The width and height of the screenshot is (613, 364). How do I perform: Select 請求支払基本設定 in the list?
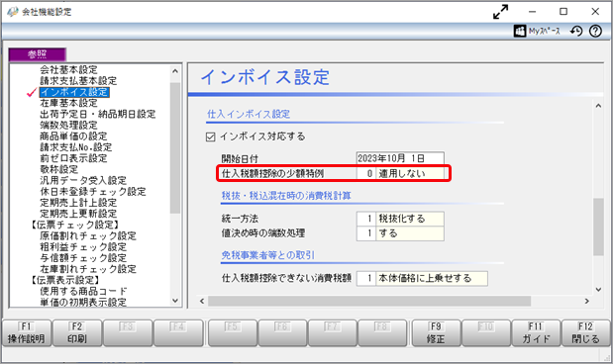(78, 81)
